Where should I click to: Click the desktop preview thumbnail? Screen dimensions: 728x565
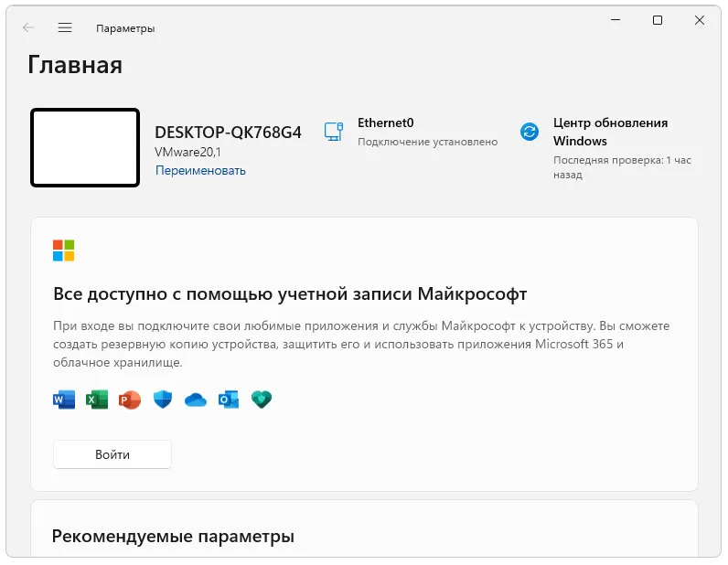point(85,147)
